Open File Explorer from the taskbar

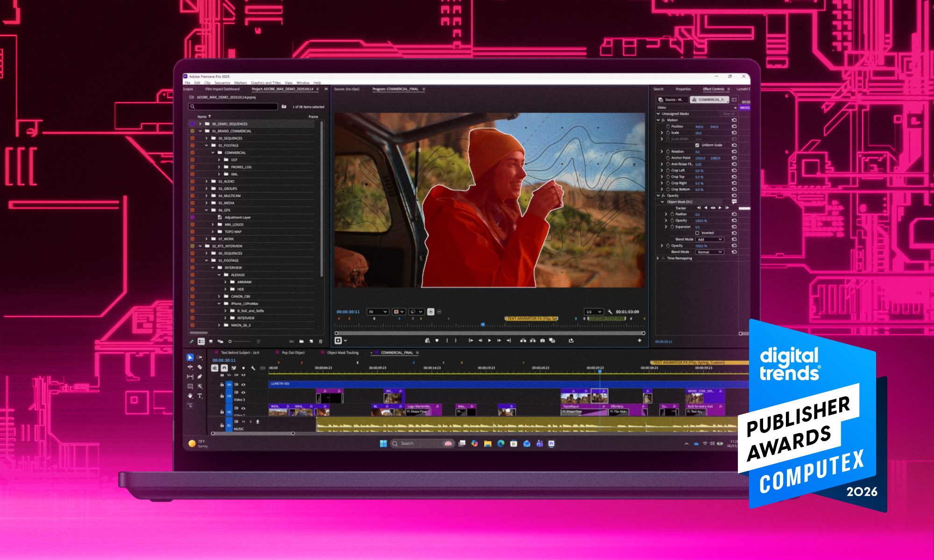tap(488, 443)
